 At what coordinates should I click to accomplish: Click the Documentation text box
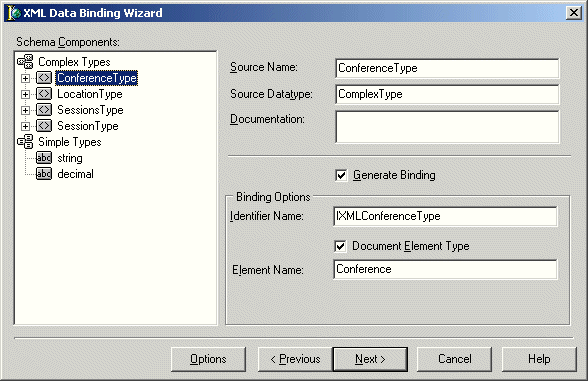coord(447,127)
